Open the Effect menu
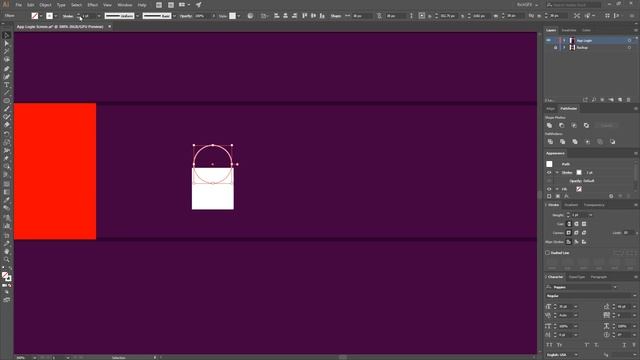640x360 pixels. pos(93,5)
